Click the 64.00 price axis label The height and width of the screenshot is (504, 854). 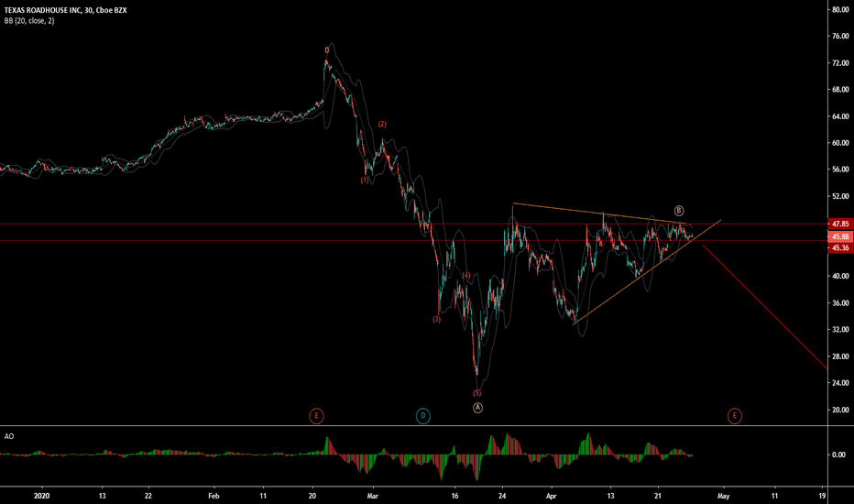(840, 116)
